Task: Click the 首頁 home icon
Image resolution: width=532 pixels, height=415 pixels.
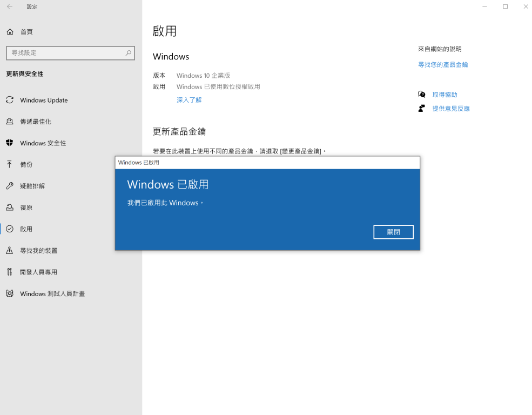Action: pyautogui.click(x=10, y=32)
